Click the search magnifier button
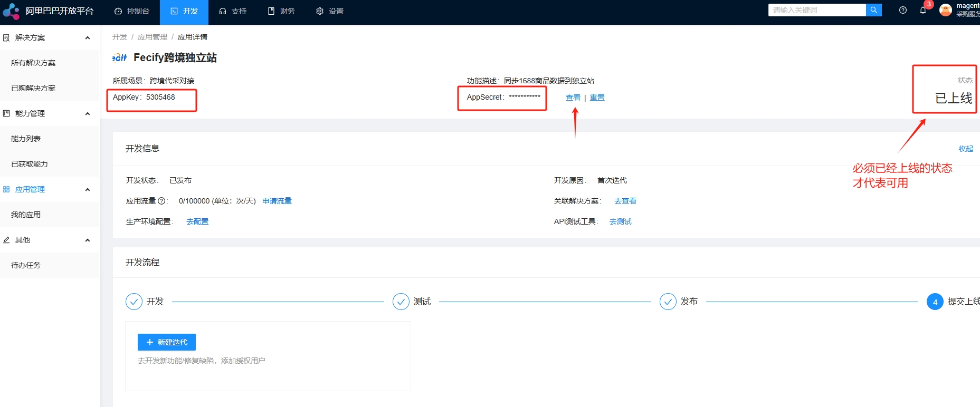 click(874, 10)
